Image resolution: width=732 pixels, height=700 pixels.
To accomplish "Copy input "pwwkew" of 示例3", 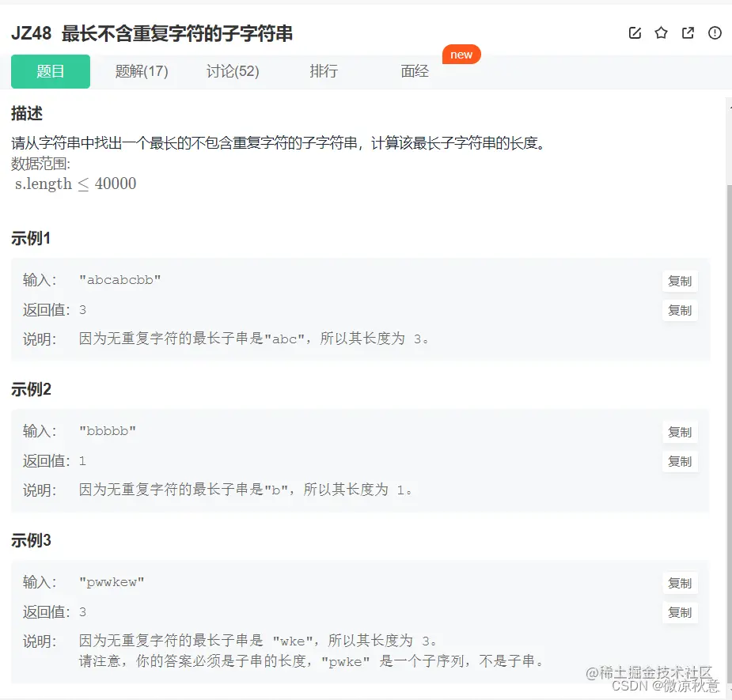I will 679,583.
